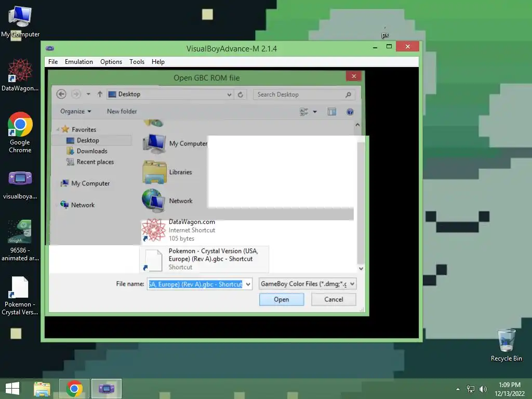Close the Open GBC ROM file dialog
The width and height of the screenshot is (532, 399).
[353, 76]
